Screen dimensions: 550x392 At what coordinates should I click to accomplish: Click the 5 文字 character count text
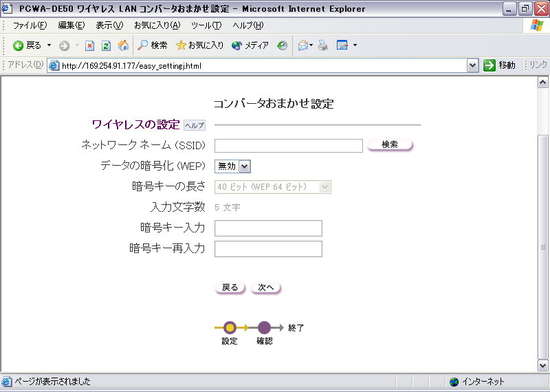point(228,208)
